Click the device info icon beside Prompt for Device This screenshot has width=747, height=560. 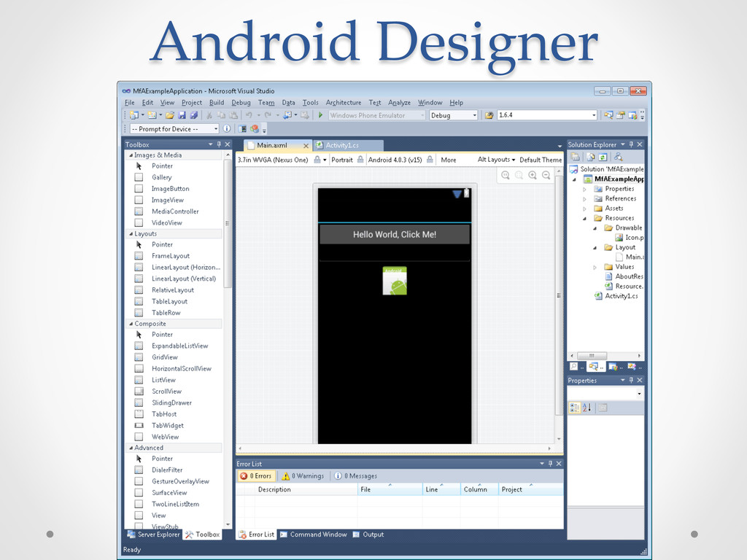(228, 128)
